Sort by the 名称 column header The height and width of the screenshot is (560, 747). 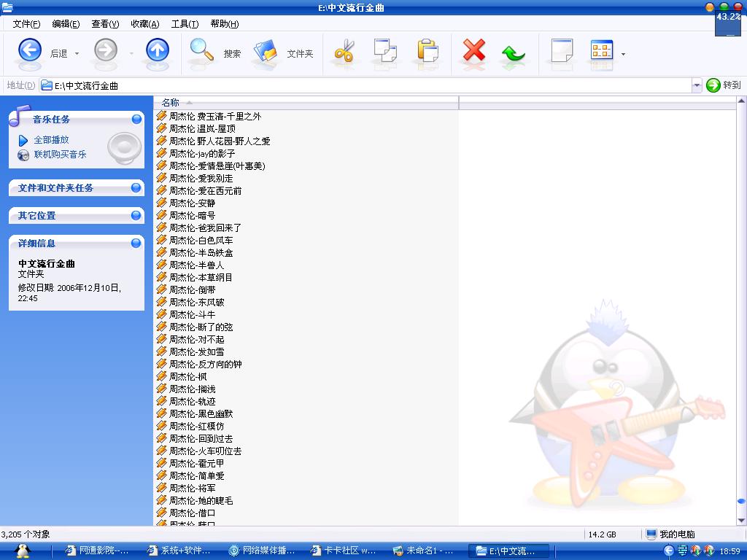(306, 102)
